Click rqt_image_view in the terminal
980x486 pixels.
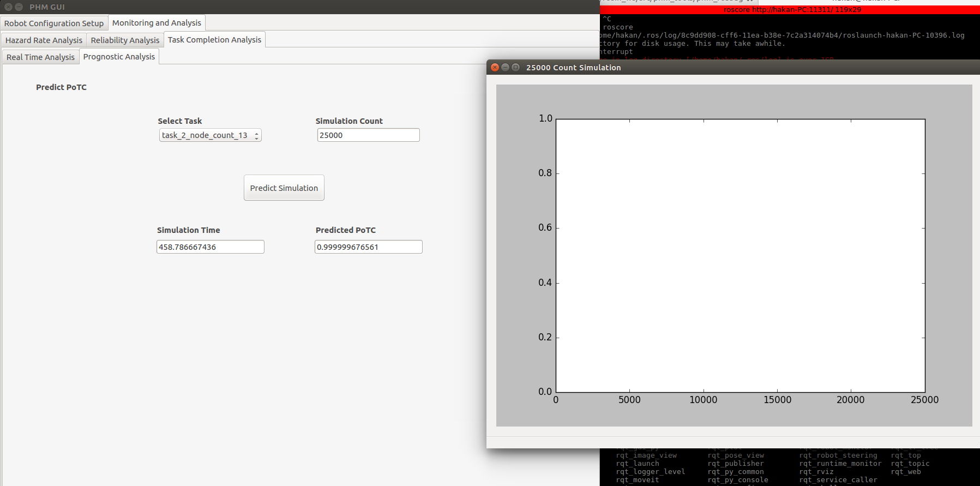(646, 455)
